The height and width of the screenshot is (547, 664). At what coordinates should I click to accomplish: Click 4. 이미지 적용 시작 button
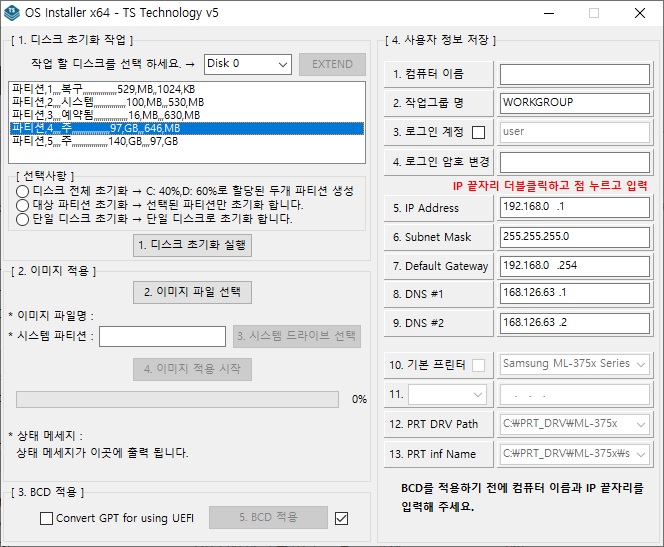(x=192, y=369)
